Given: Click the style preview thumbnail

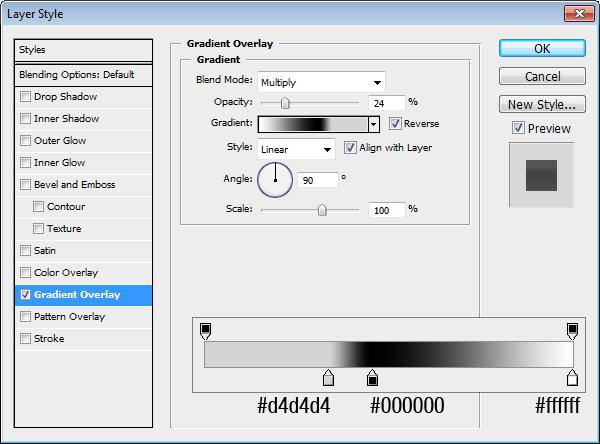Looking at the screenshot, I should coord(541,175).
